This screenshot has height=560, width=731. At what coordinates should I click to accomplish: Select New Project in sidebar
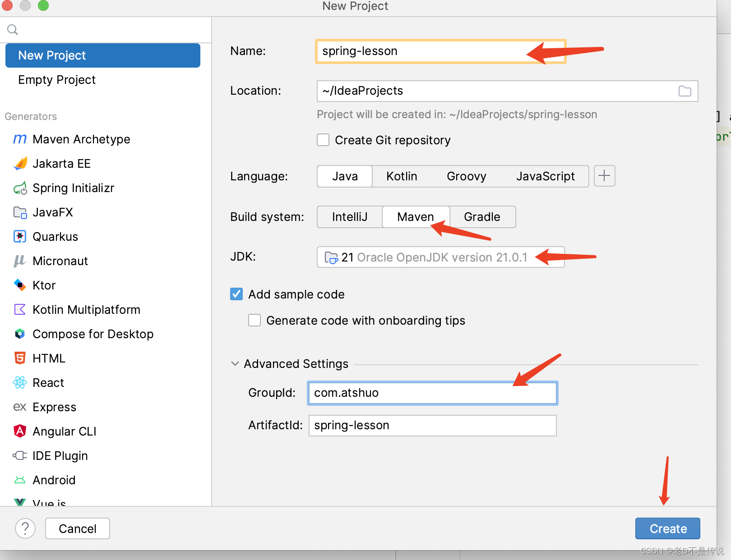[x=103, y=55]
